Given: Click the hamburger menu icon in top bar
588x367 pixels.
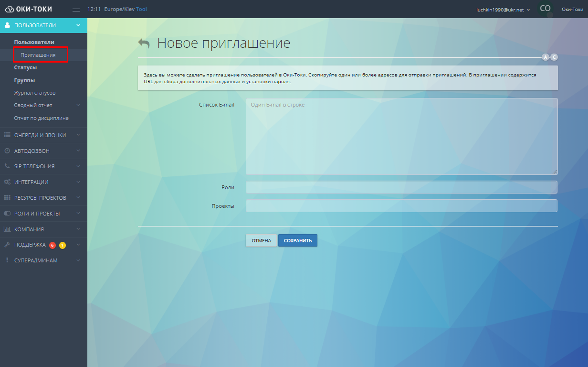Looking at the screenshot, I should 76,10.
